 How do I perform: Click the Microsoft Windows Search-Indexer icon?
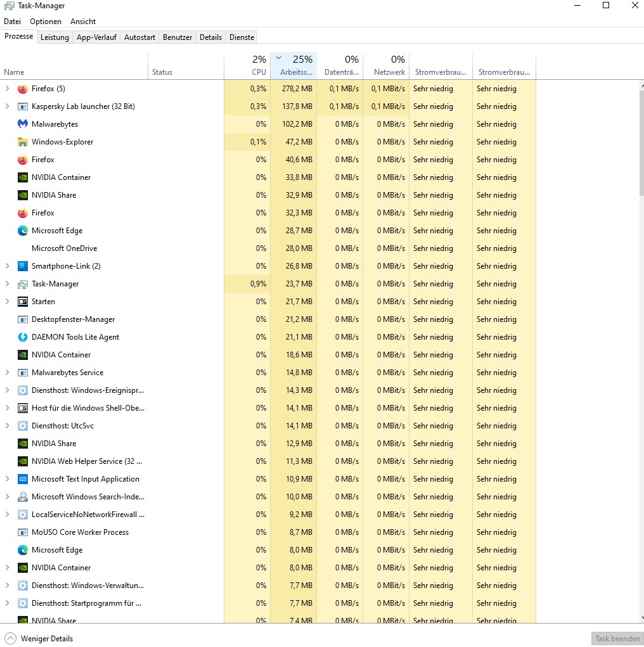(23, 497)
